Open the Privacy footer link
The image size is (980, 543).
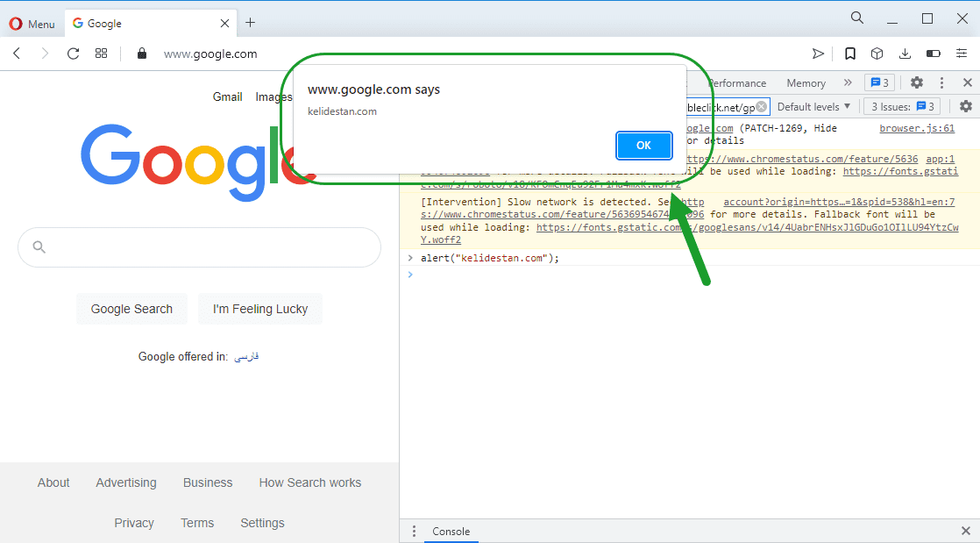[134, 523]
